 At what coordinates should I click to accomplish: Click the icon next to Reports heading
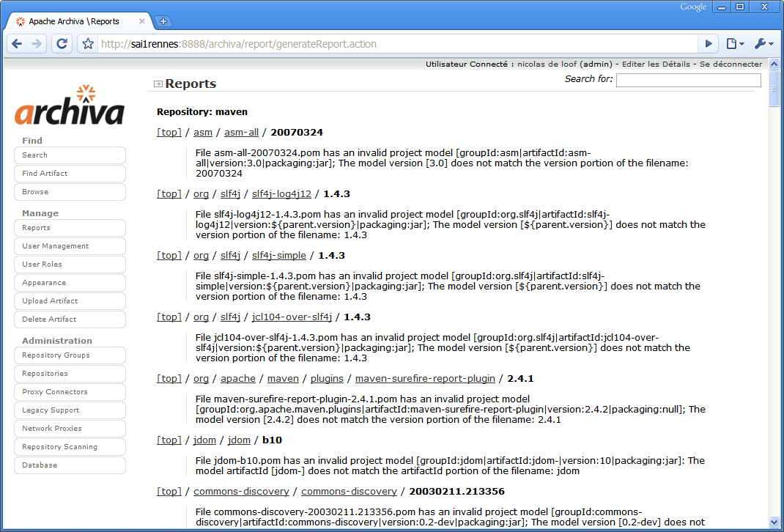coord(158,84)
